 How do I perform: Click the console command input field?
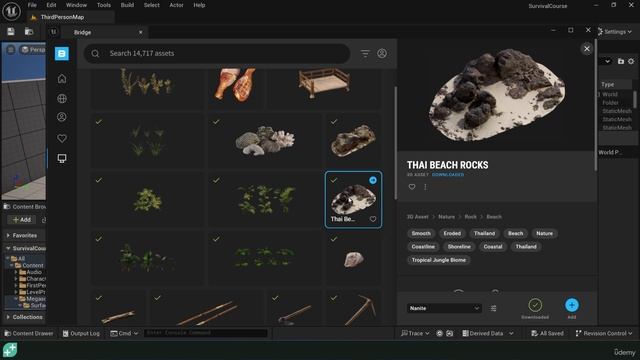(x=206, y=333)
